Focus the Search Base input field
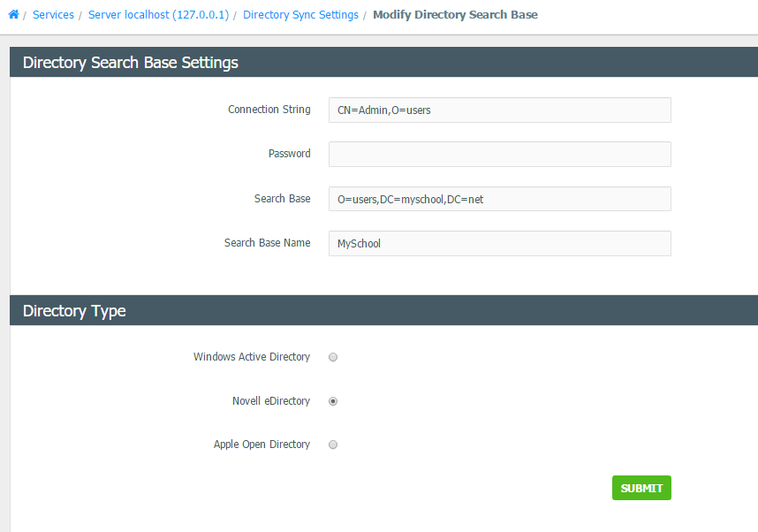The image size is (758, 532). click(x=499, y=199)
